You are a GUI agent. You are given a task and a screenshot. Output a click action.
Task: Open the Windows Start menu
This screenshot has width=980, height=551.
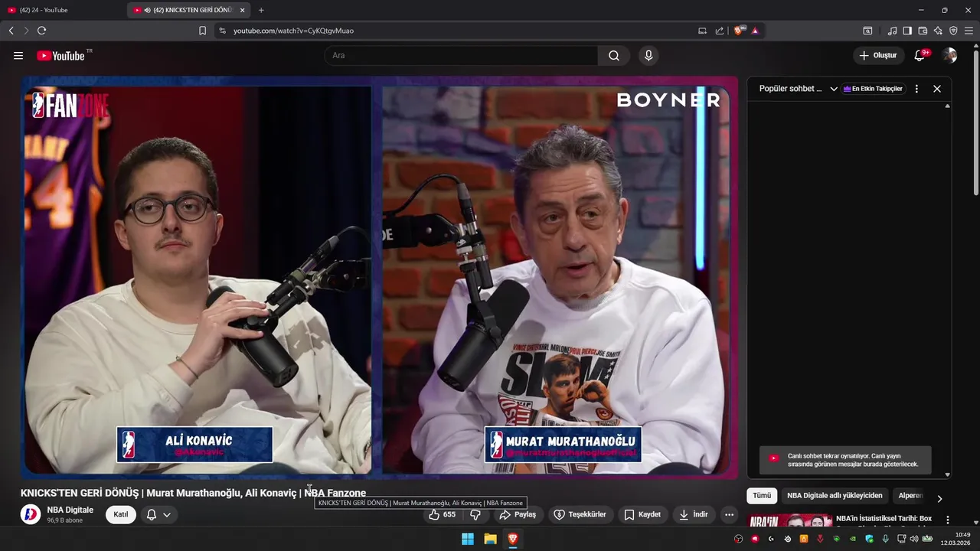467,539
